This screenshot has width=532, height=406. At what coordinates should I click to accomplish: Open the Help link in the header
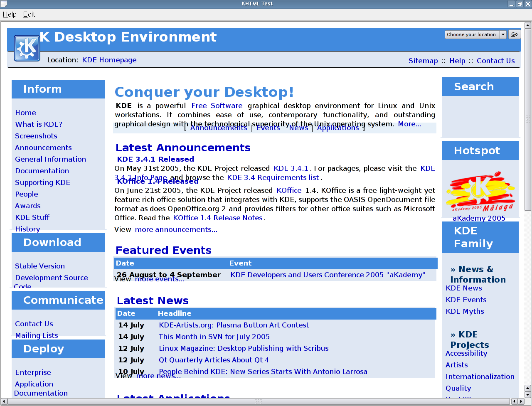(457, 61)
